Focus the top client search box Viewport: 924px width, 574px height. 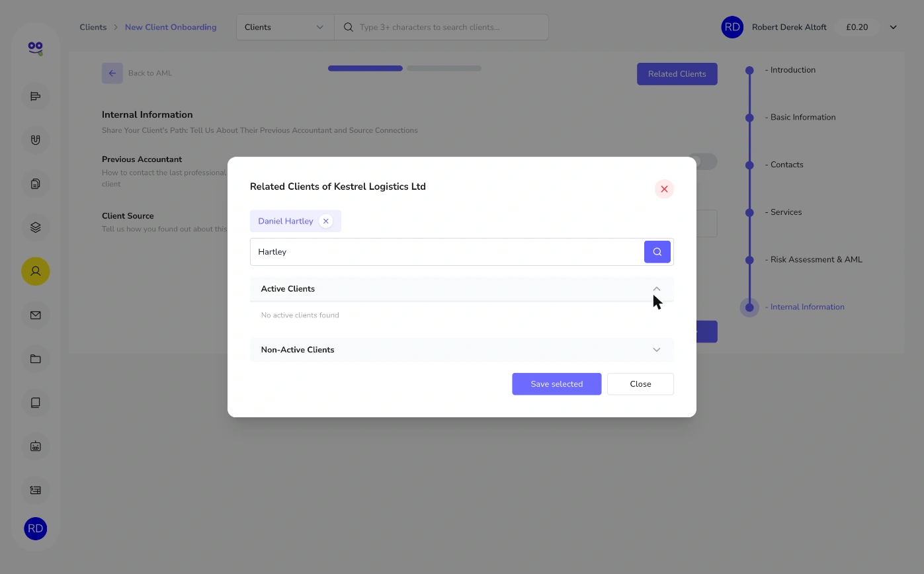pos(442,27)
